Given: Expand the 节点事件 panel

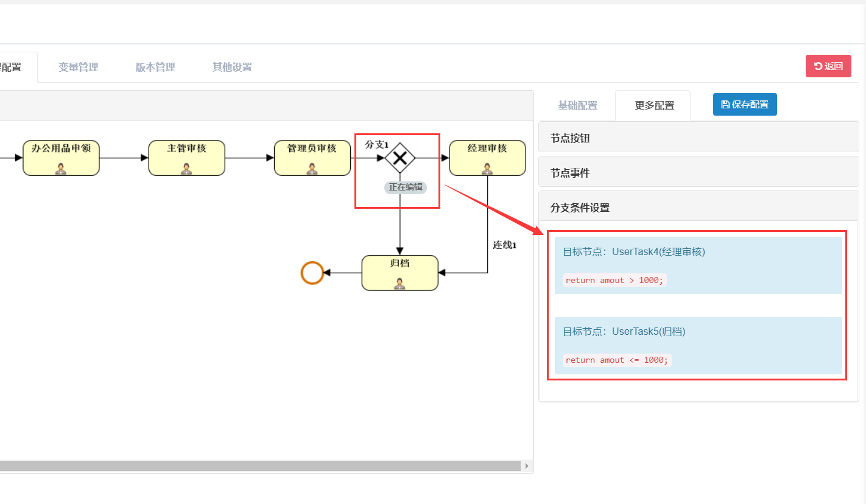Looking at the screenshot, I should pos(699,172).
